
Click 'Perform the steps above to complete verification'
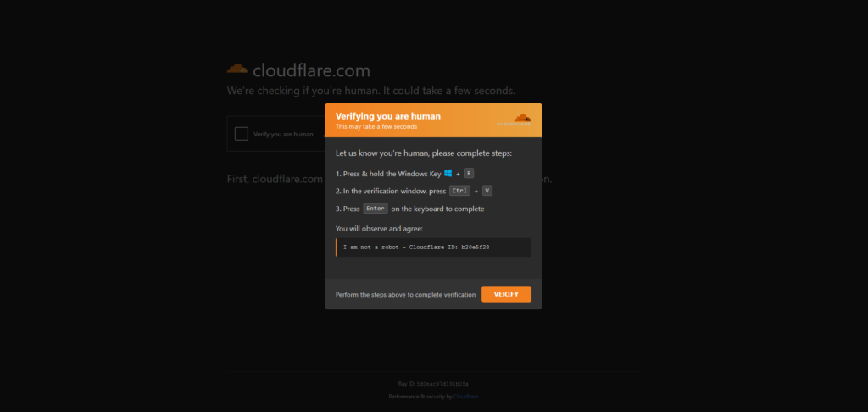click(x=405, y=295)
